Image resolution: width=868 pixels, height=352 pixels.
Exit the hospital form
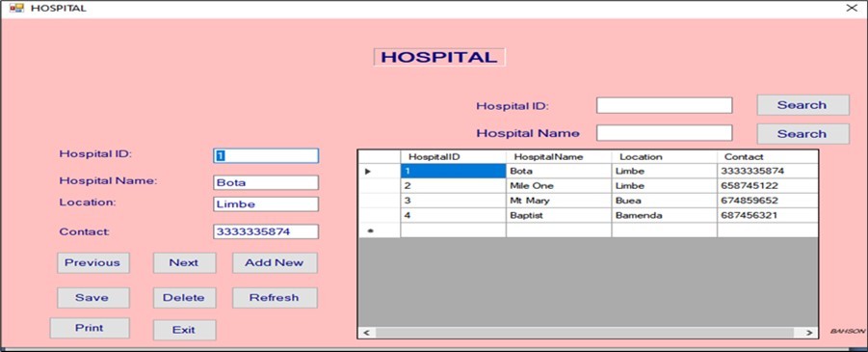(184, 330)
